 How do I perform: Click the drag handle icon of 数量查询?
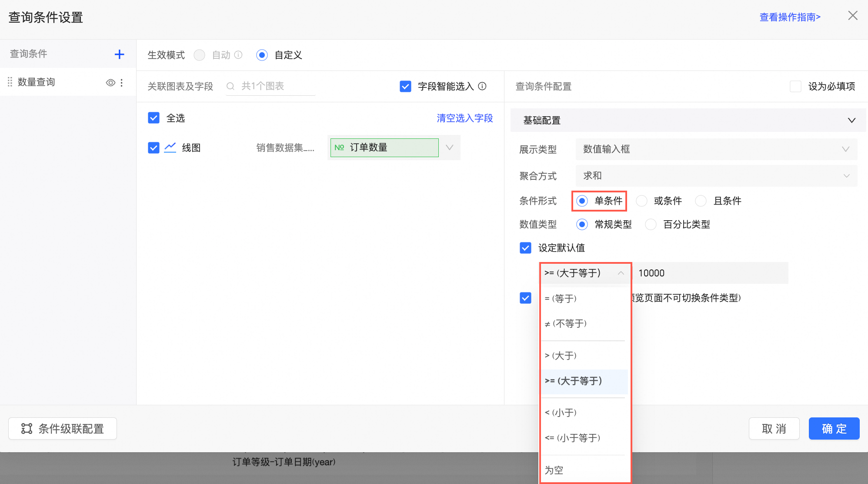[10, 82]
